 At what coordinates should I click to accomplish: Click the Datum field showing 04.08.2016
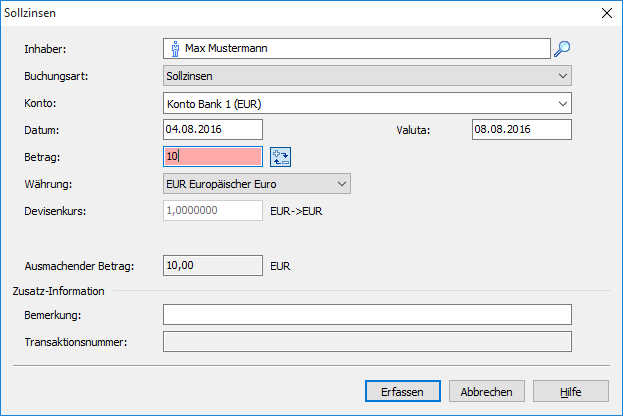coord(212,130)
